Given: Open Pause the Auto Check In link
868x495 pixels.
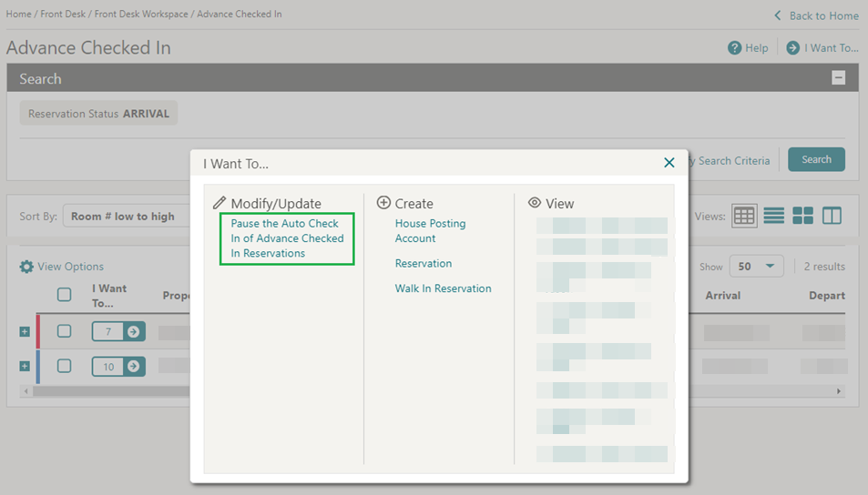Looking at the screenshot, I should 287,238.
